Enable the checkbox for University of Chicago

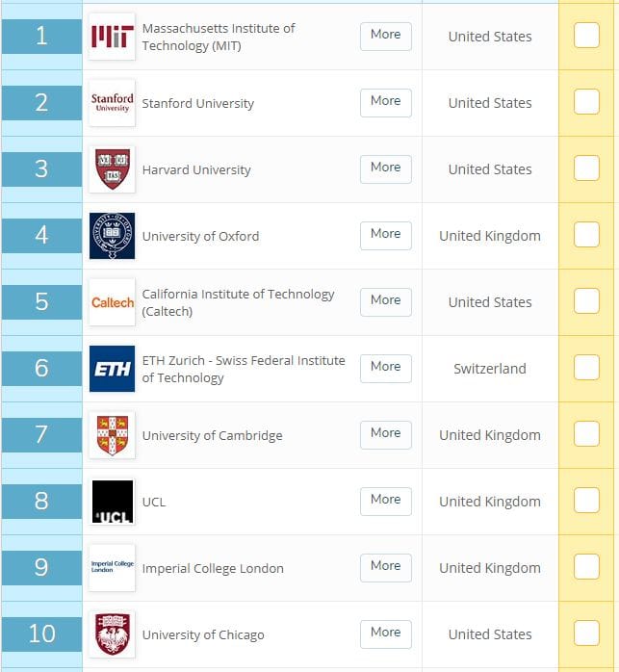coord(586,633)
